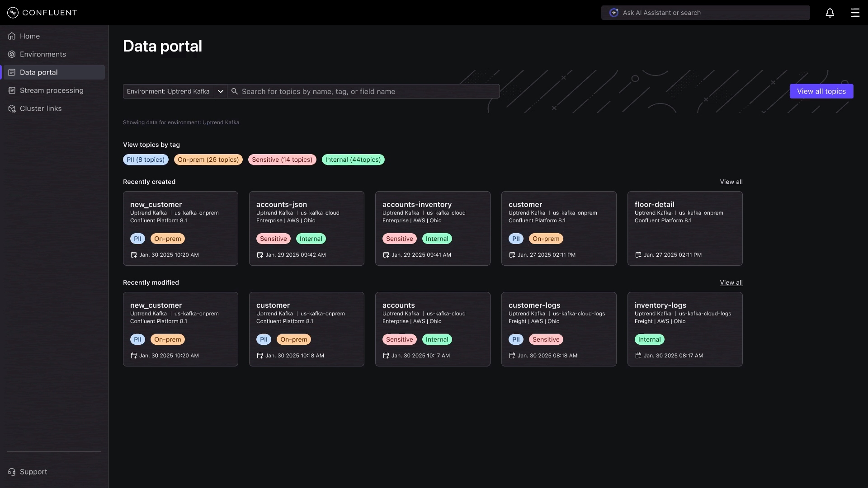Filter by On-prem (26 topics) tag

tap(208, 160)
